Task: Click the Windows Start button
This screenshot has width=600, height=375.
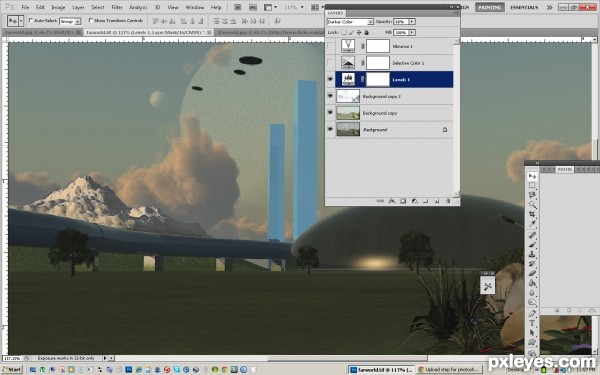Action: pyautogui.click(x=12, y=370)
